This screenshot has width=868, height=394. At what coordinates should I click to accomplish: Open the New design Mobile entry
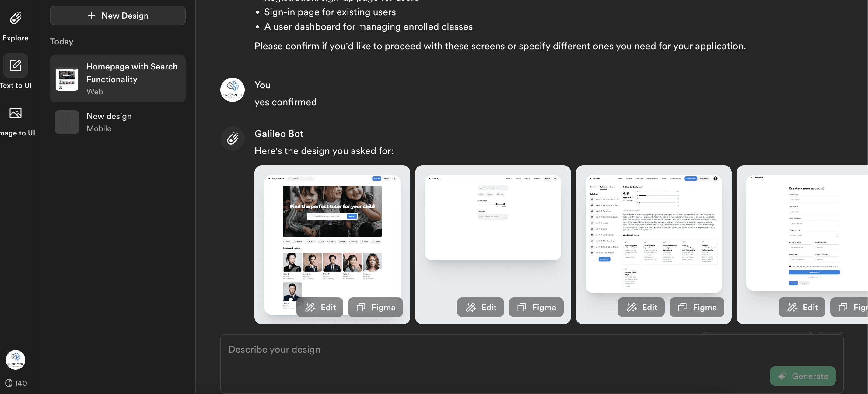117,122
